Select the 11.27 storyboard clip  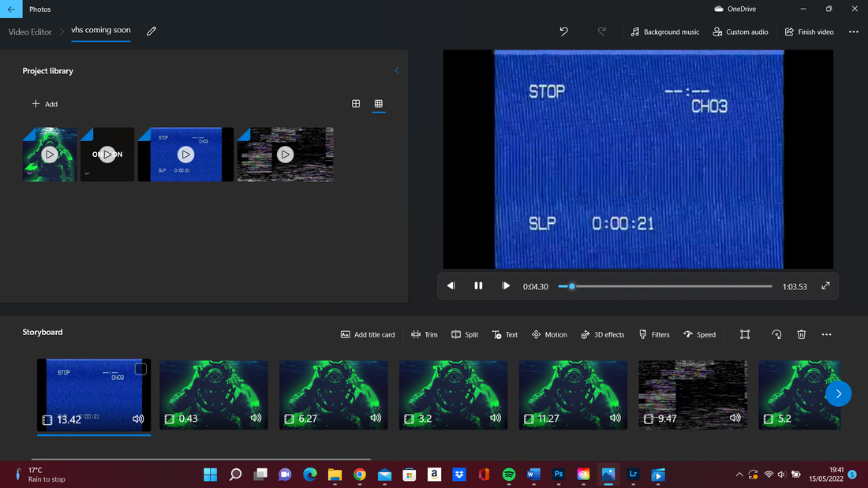point(573,395)
